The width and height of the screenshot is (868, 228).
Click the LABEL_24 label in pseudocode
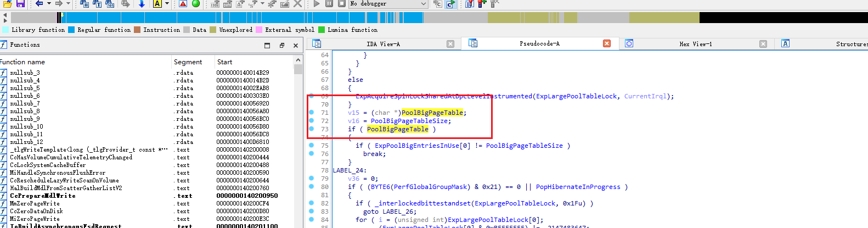[348, 170]
